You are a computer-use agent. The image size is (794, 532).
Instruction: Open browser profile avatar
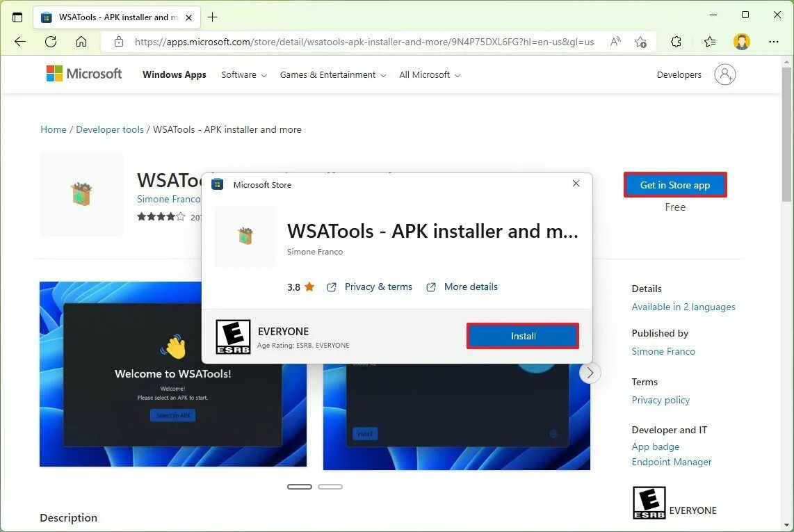pyautogui.click(x=741, y=42)
